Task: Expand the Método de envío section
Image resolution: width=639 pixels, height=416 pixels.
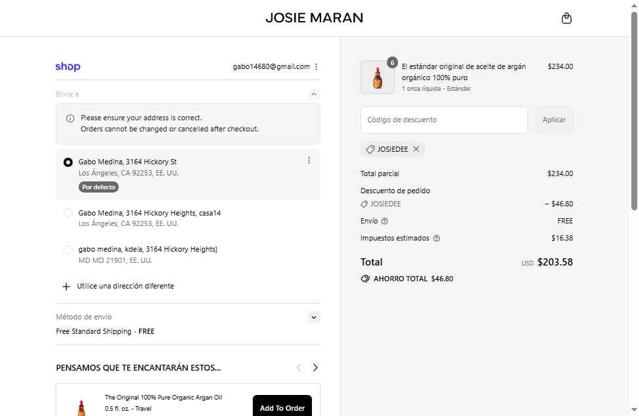Action: (x=313, y=317)
